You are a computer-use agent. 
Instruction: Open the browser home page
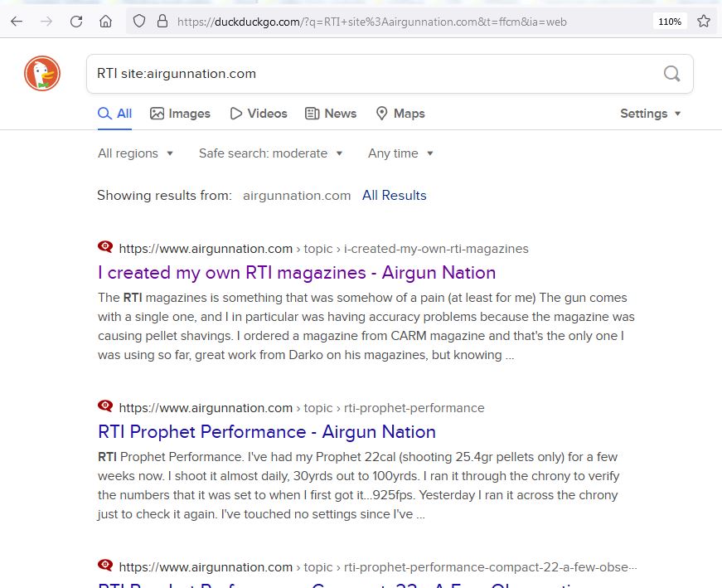click(x=105, y=22)
